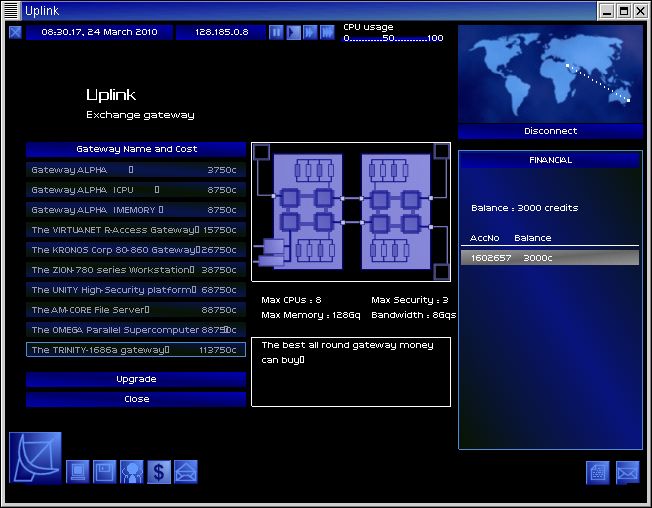Select the TRINITY-1686a gateway
The height and width of the screenshot is (508, 652).
[x=136, y=350]
